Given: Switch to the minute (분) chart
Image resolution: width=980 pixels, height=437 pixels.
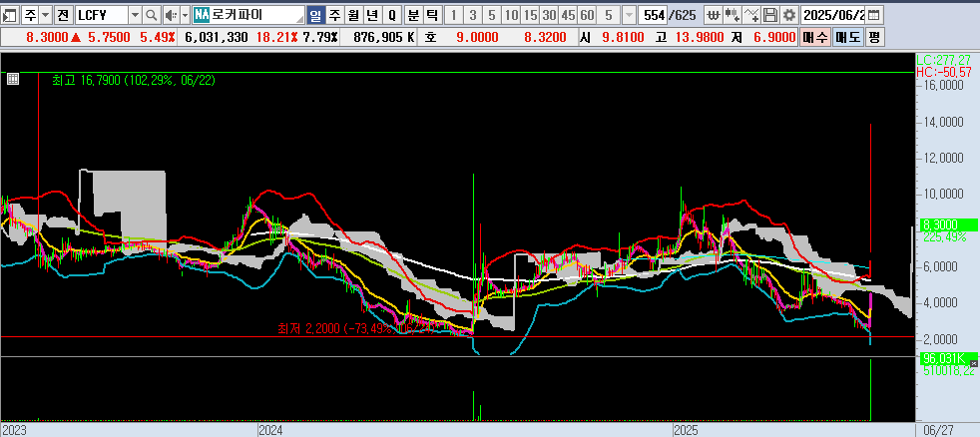Looking at the screenshot, I should click(x=414, y=14).
